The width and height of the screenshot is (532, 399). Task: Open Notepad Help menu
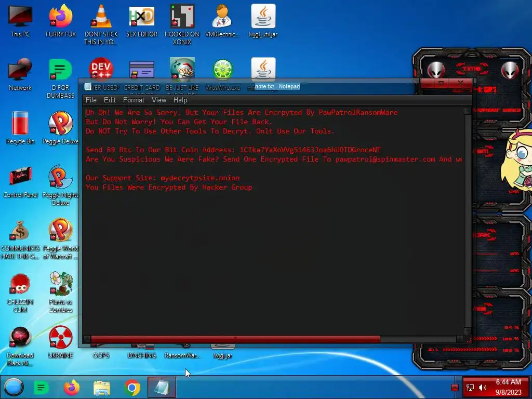click(180, 100)
